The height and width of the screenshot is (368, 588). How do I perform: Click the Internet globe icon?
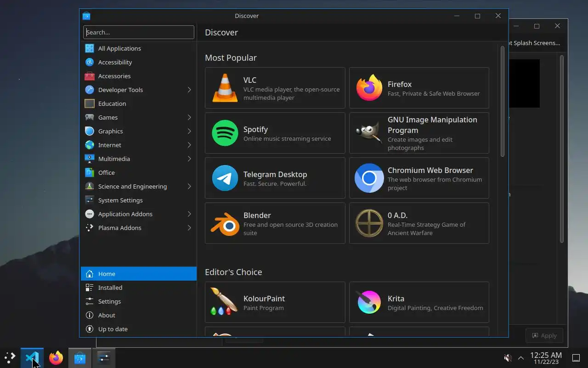tap(90, 145)
